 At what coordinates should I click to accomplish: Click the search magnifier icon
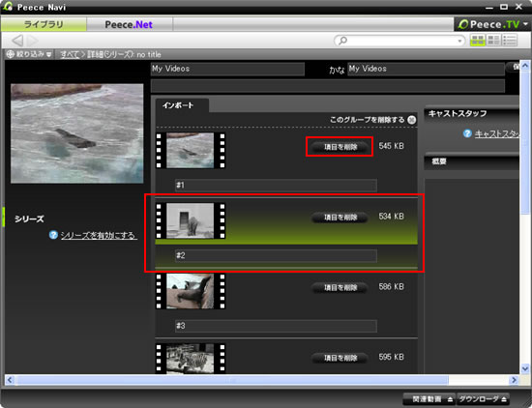pos(343,41)
